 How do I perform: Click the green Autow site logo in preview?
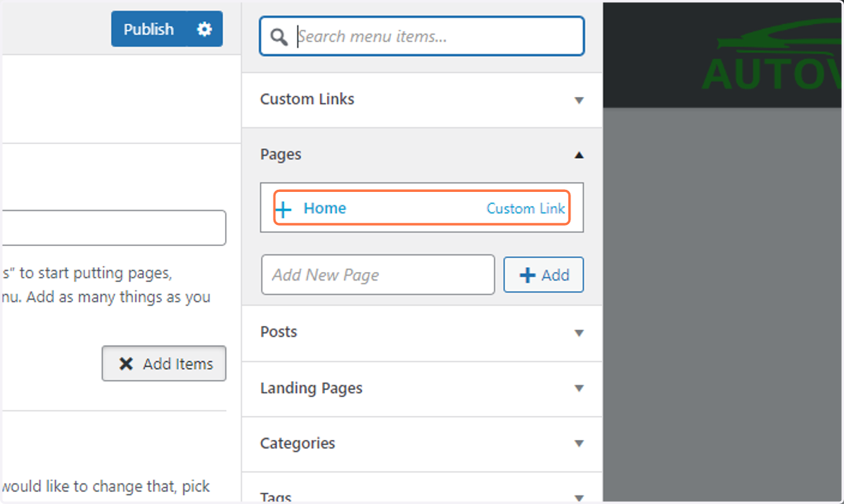[772, 56]
